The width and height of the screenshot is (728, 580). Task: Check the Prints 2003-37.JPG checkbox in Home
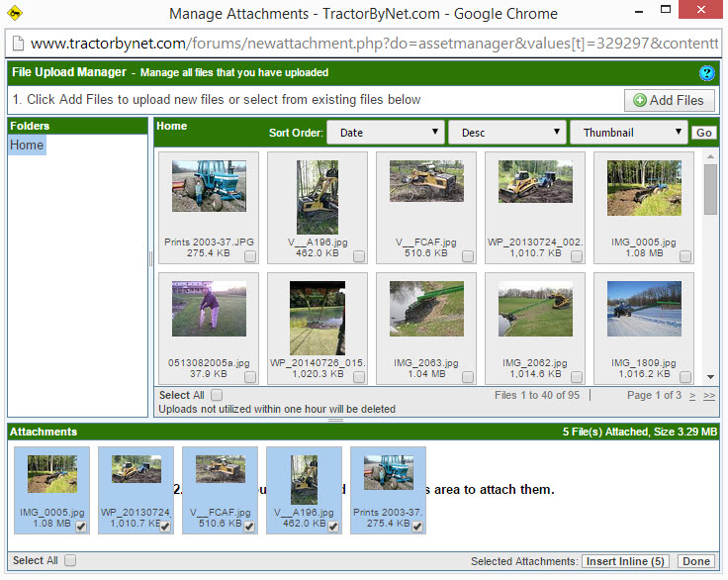tap(250, 256)
